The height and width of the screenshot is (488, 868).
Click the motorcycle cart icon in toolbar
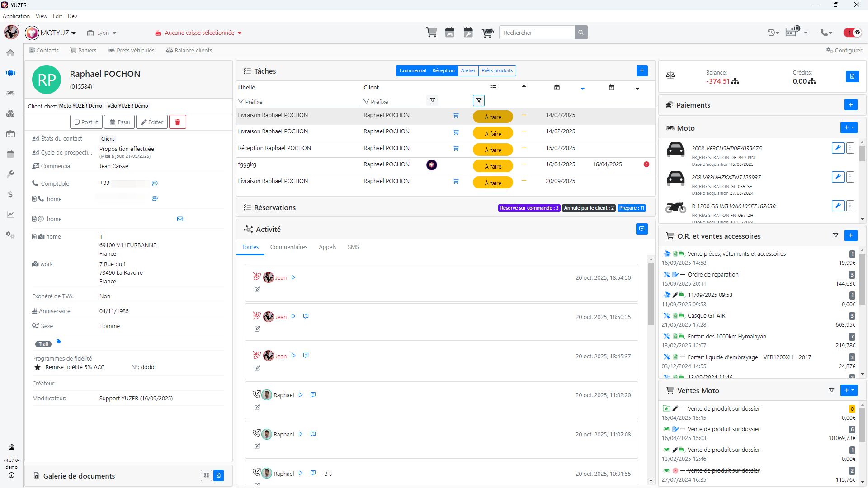coord(488,33)
